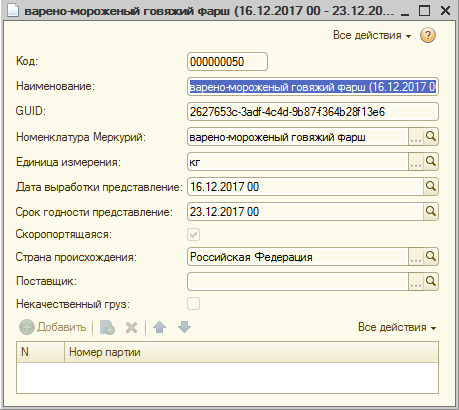This screenshot has width=459, height=410.
Task: Move row down with the down arrow
Action: click(x=184, y=327)
